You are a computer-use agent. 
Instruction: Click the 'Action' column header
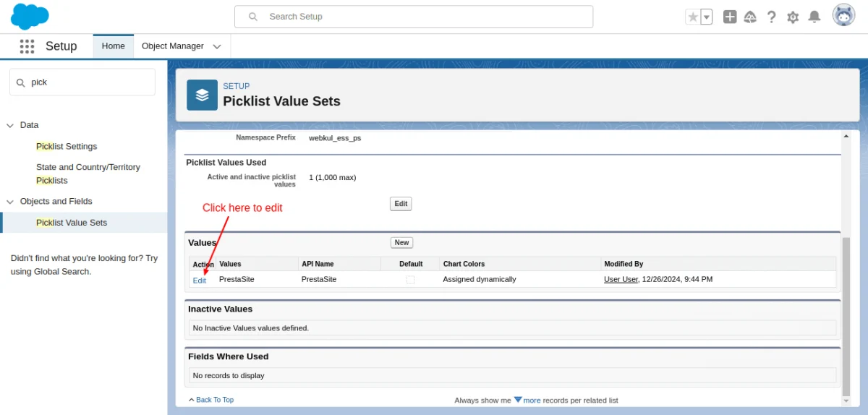203,265
